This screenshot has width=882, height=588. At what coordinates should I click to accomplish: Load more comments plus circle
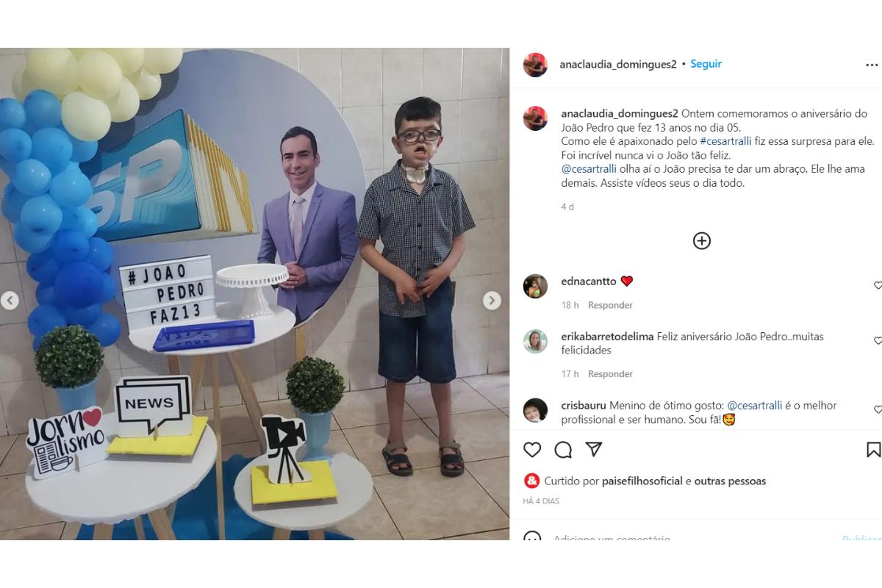point(702,240)
